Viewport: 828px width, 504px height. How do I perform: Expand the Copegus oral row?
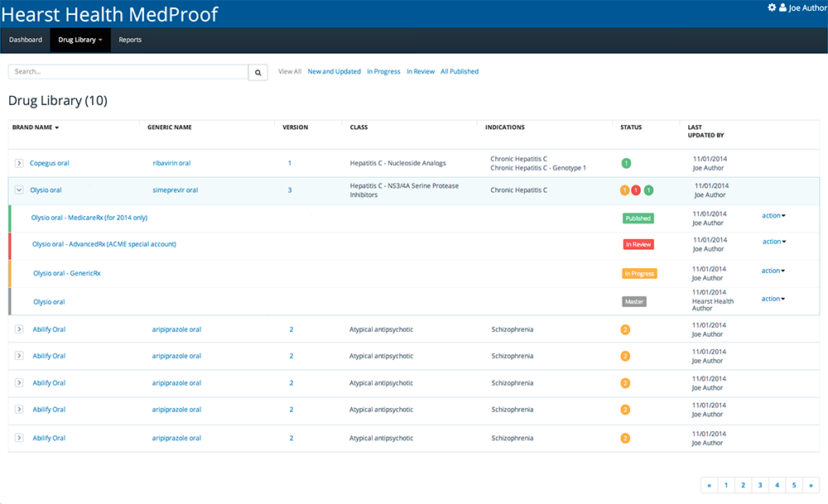19,163
